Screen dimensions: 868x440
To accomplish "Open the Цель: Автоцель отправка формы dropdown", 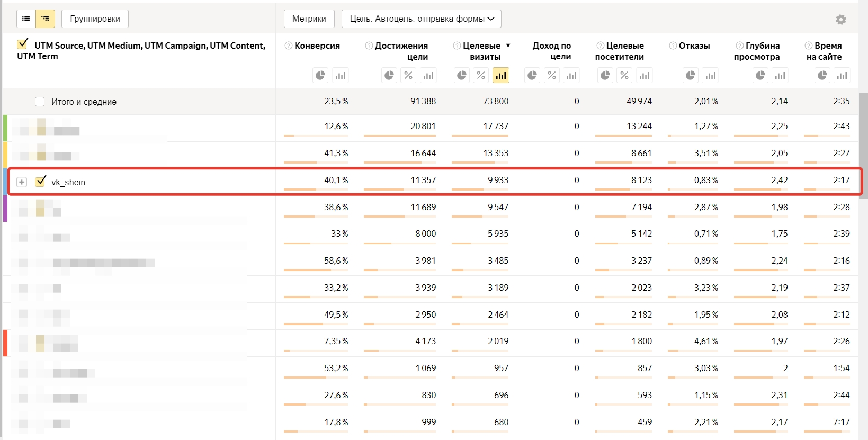I will coord(422,19).
